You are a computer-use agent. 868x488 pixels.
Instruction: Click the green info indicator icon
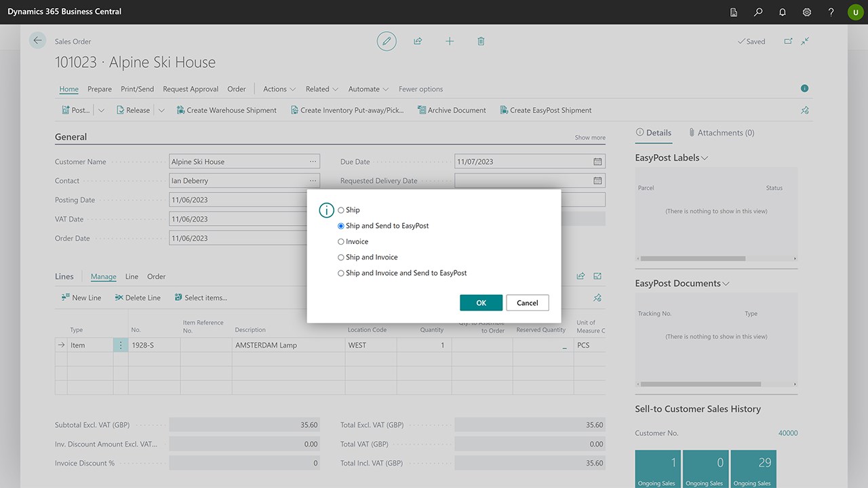click(804, 88)
